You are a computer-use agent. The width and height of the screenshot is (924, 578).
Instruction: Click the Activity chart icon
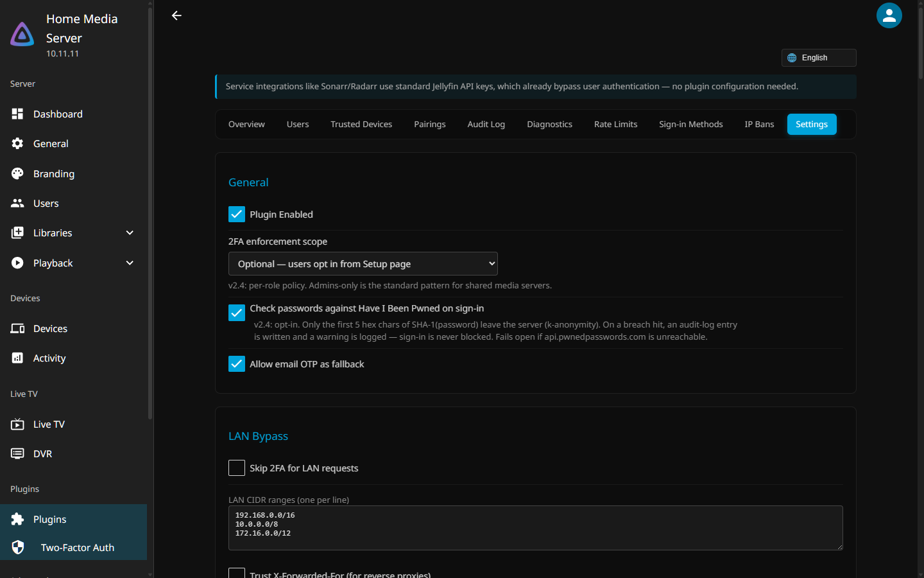(x=17, y=358)
